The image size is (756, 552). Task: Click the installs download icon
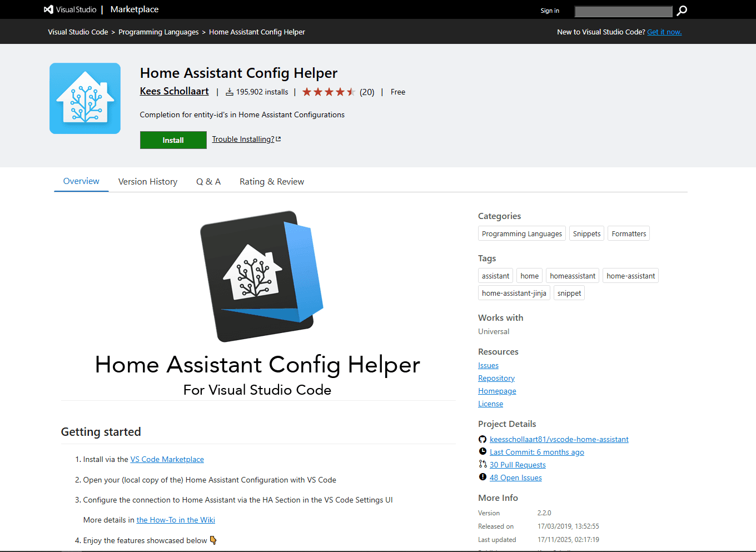[x=229, y=92]
